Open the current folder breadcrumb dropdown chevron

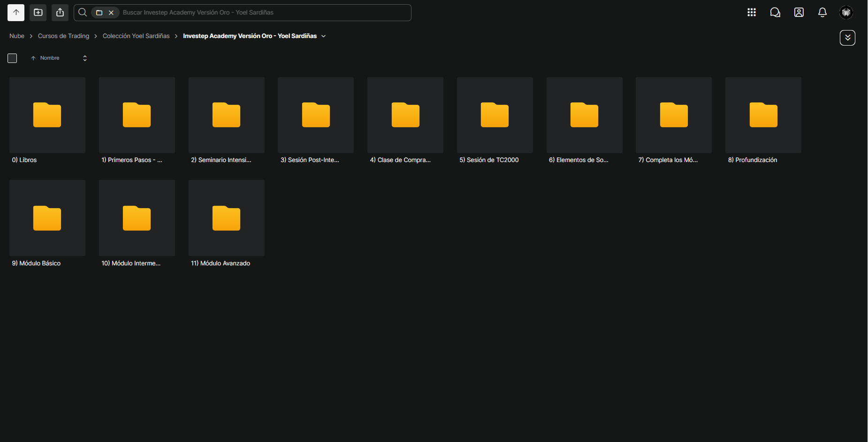click(x=323, y=36)
